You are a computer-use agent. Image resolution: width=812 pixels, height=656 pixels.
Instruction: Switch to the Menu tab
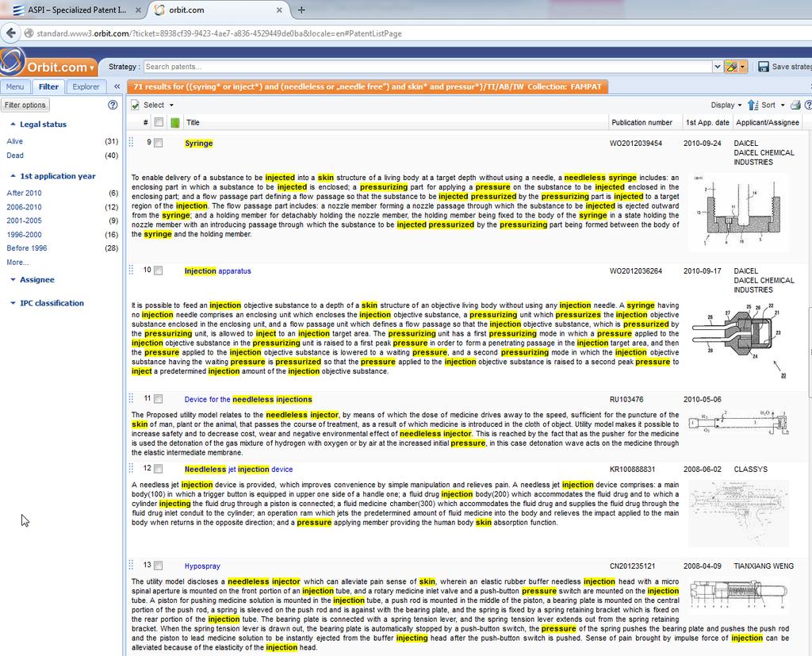pos(14,86)
